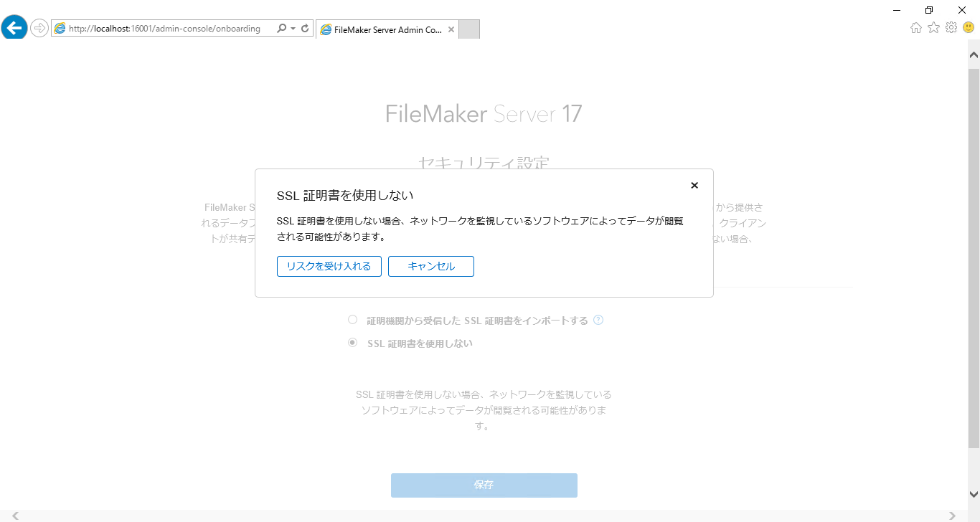Dismiss the SSL warning dialog with the X
Image resolution: width=980 pixels, height=522 pixels.
[694, 185]
